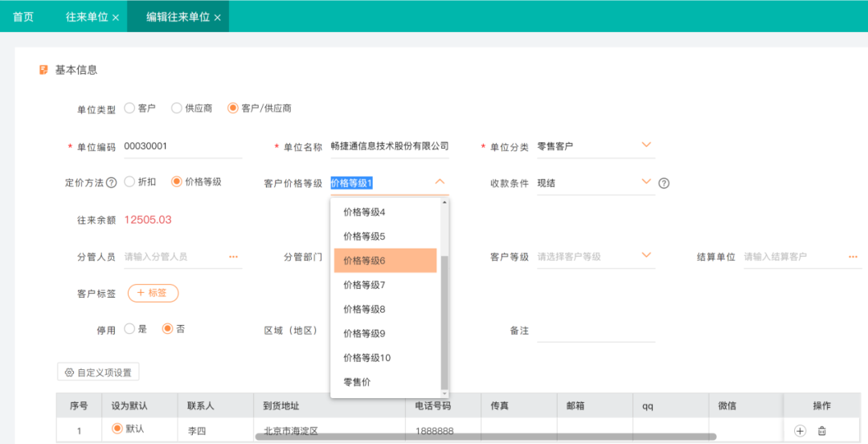Expand the 单位分类 dropdown
This screenshot has width=868, height=444.
coord(646,146)
